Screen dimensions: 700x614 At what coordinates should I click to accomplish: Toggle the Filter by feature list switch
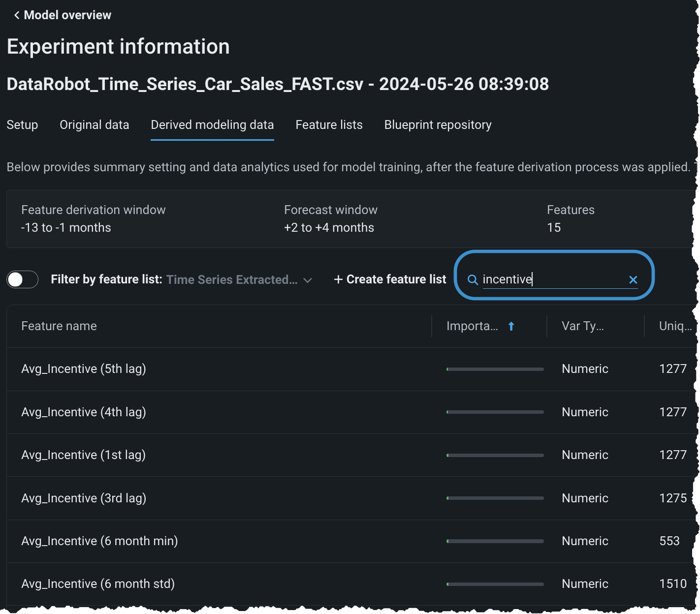pos(23,279)
